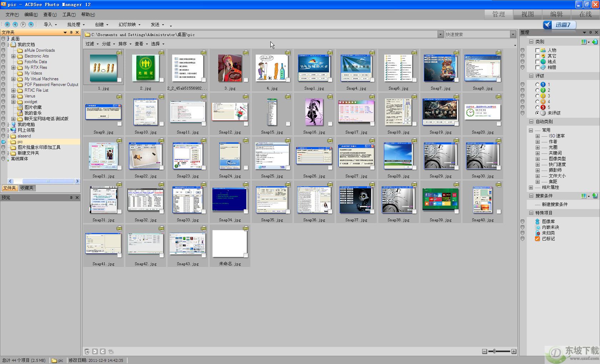The width and height of the screenshot is (600, 364).
Task: Click 新建搜索条件 link
Action: tap(555, 204)
